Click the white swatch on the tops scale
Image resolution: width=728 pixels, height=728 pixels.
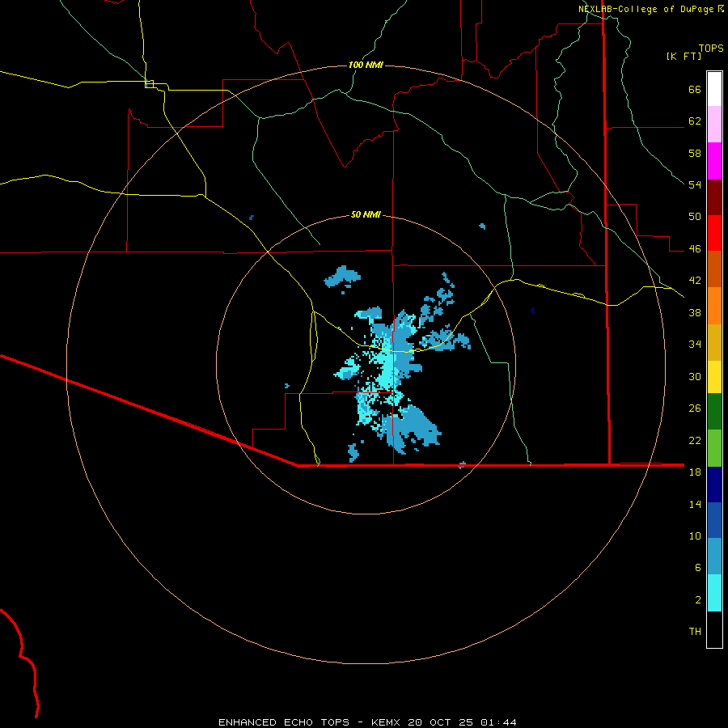(x=714, y=89)
